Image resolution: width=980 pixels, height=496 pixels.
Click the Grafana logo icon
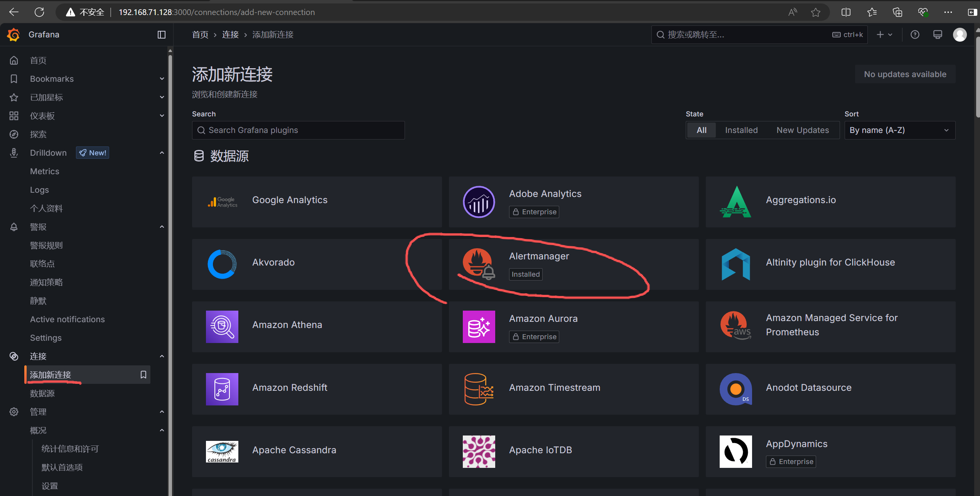click(13, 35)
